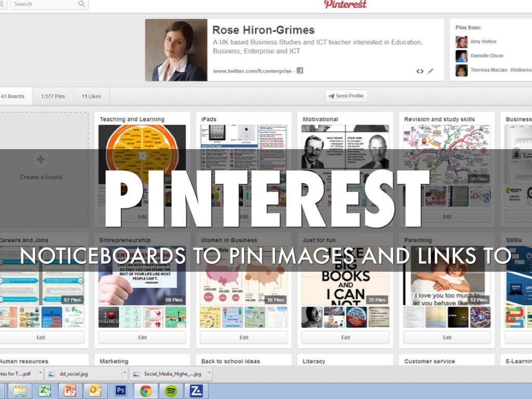Click inside the Search field
532x399 pixels.
44,4
